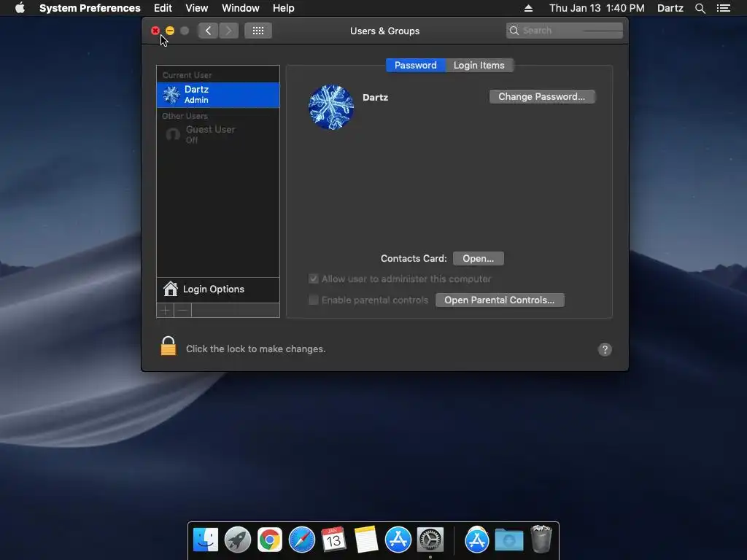Viewport: 747px width, 560px height.
Task: Open the Trash in the dock
Action: click(541, 539)
